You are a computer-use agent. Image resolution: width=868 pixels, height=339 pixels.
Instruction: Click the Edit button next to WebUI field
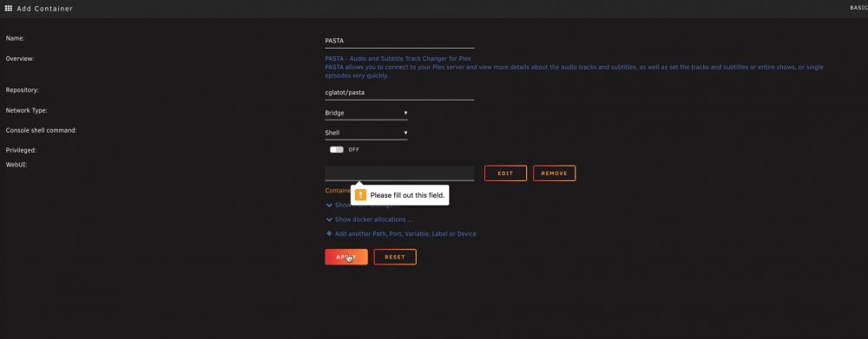click(505, 173)
